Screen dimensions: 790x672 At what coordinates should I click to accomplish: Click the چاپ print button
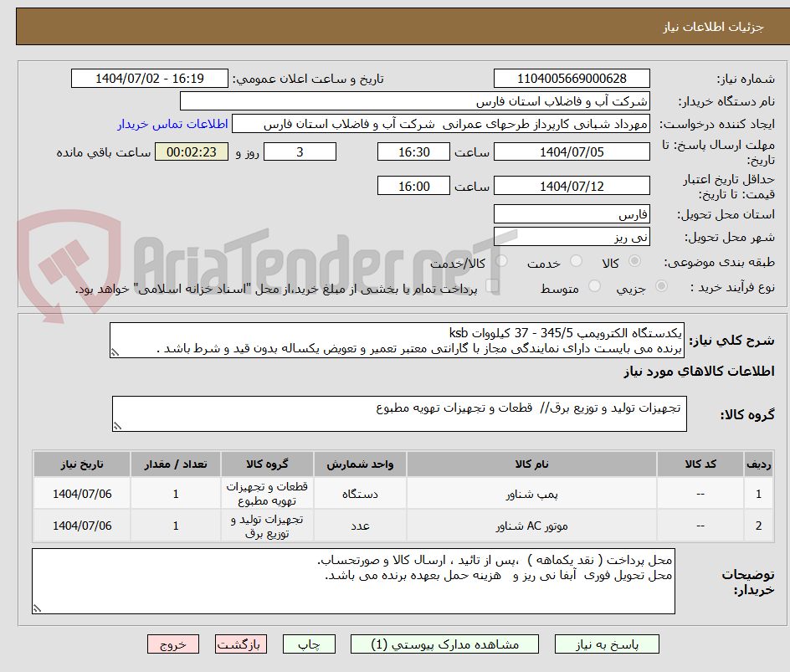pos(309,644)
